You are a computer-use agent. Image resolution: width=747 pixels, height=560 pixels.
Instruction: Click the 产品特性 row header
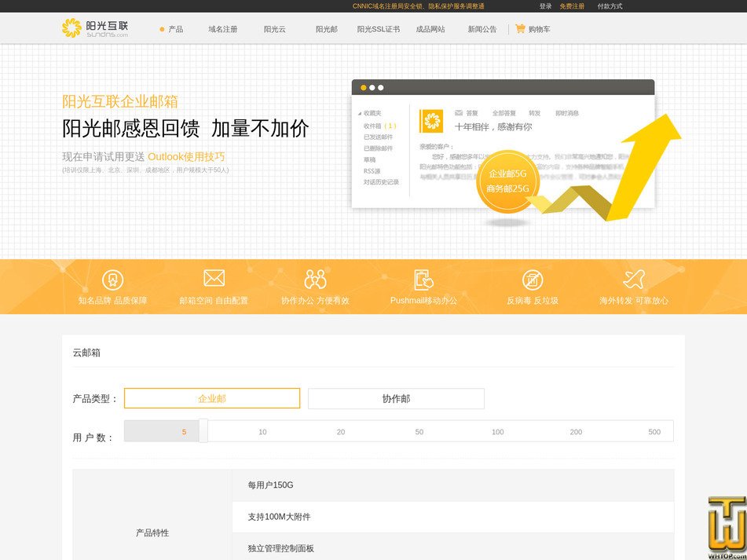152,533
